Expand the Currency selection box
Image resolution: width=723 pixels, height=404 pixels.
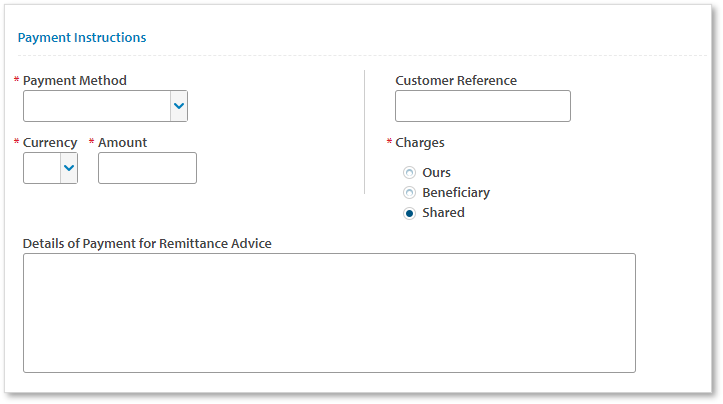43,168
